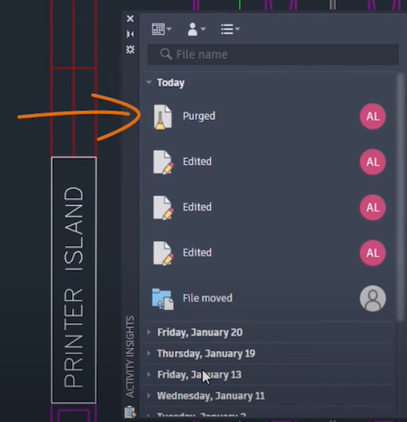This screenshot has height=422, width=407.
Task: Select the second Edited activity icon
Action: [x=163, y=208]
